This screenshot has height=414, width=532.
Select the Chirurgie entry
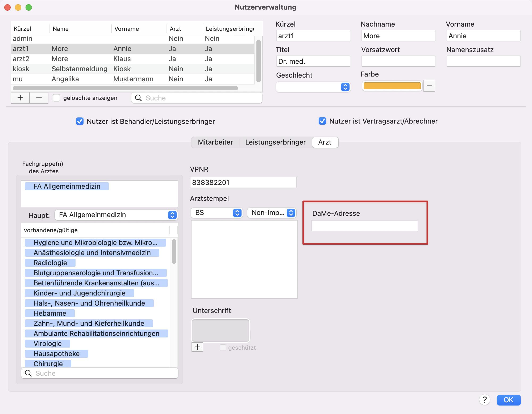[48, 364]
